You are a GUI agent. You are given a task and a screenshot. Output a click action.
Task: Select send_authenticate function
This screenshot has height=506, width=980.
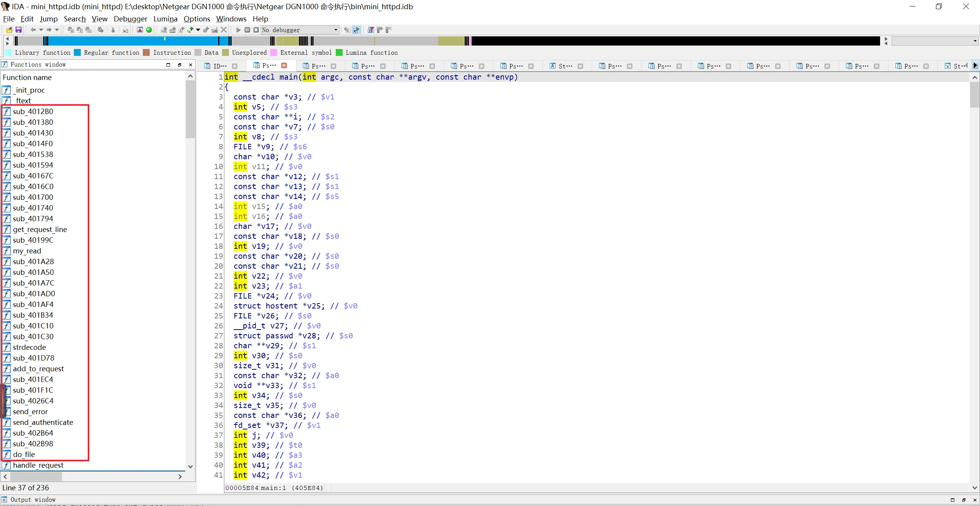click(x=43, y=422)
